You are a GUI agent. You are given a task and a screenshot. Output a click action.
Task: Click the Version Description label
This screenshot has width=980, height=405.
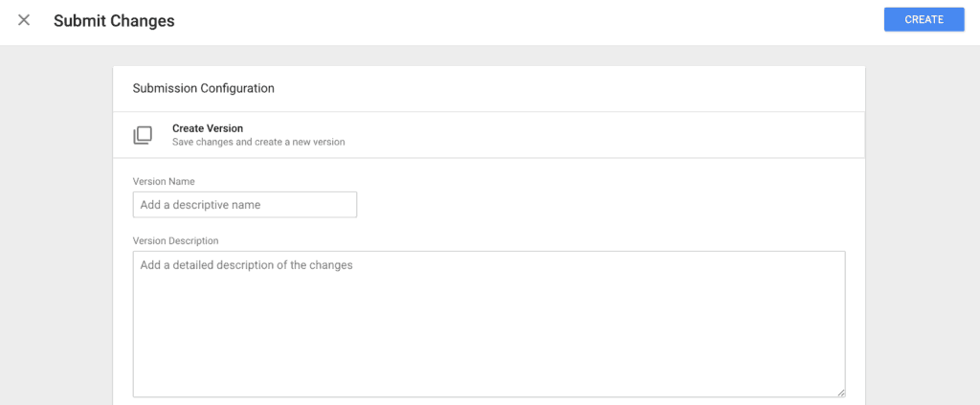pyautogui.click(x=176, y=240)
